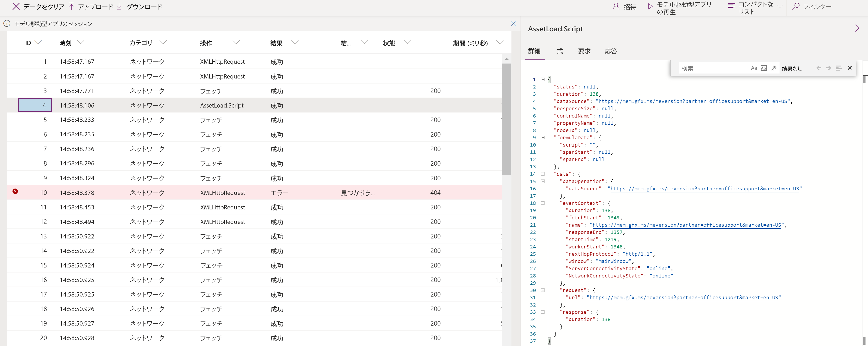
Task: Open the ID column dropdown
Action: pyautogui.click(x=38, y=42)
